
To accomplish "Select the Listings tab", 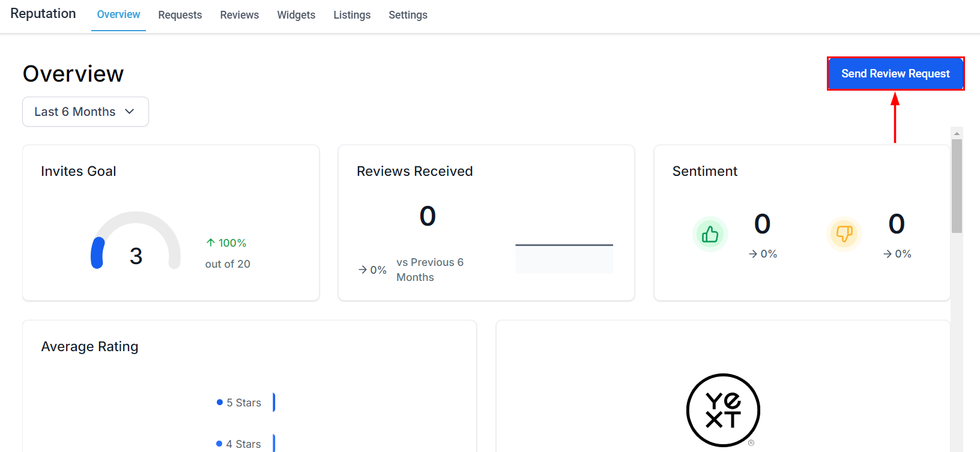I will (352, 15).
